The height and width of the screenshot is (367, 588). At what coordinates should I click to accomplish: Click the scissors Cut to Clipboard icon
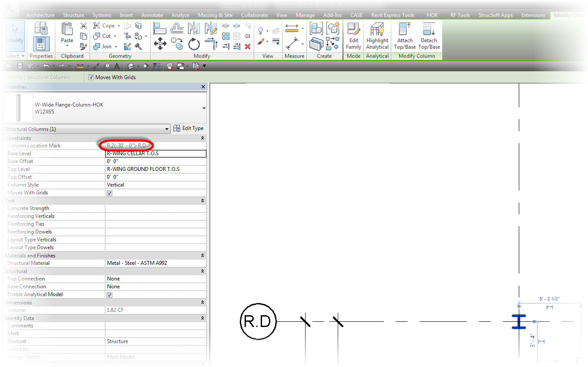[84, 26]
